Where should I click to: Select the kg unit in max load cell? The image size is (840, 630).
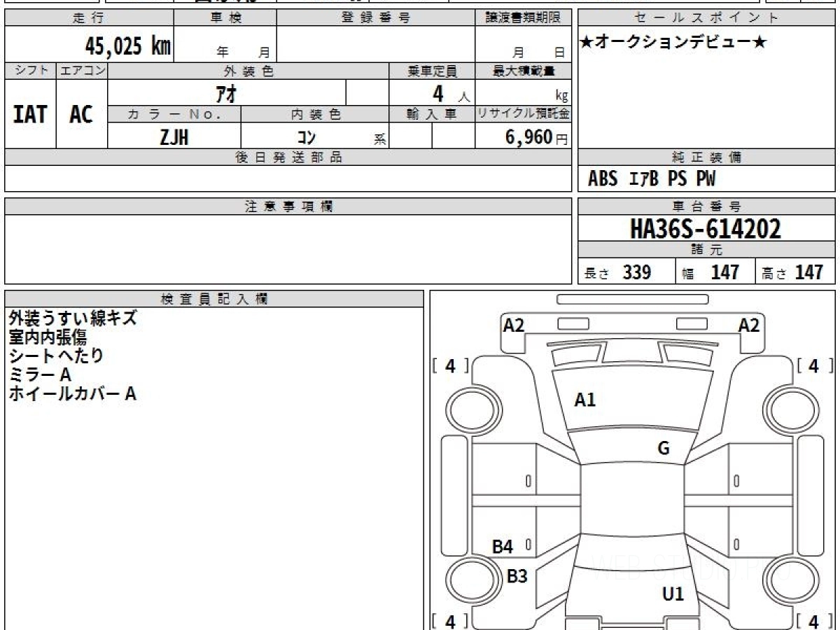(x=561, y=97)
